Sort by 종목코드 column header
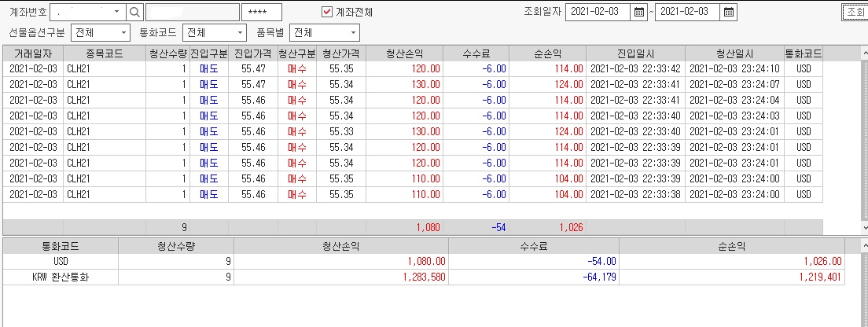Viewport: 868px width, 327px height. [x=105, y=53]
